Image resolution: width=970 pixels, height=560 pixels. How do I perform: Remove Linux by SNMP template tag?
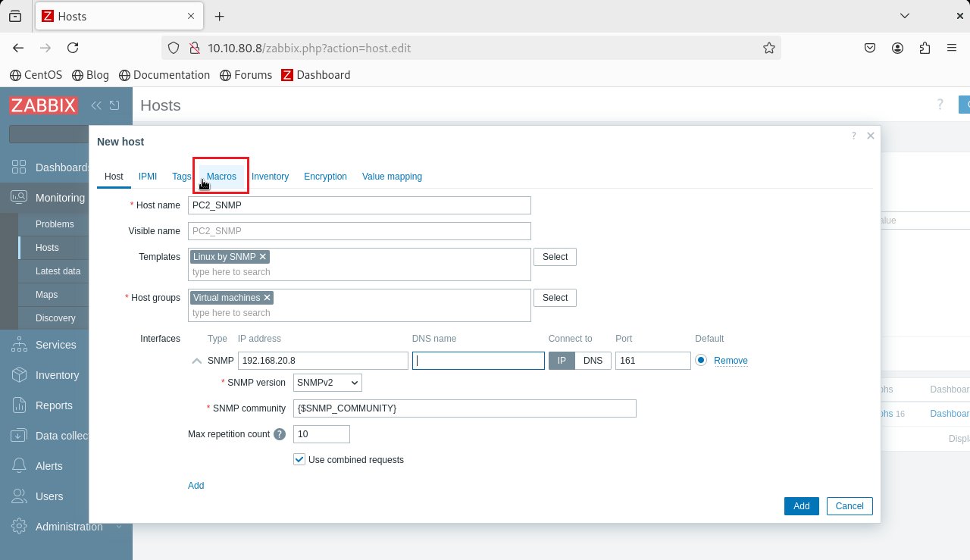[263, 257]
